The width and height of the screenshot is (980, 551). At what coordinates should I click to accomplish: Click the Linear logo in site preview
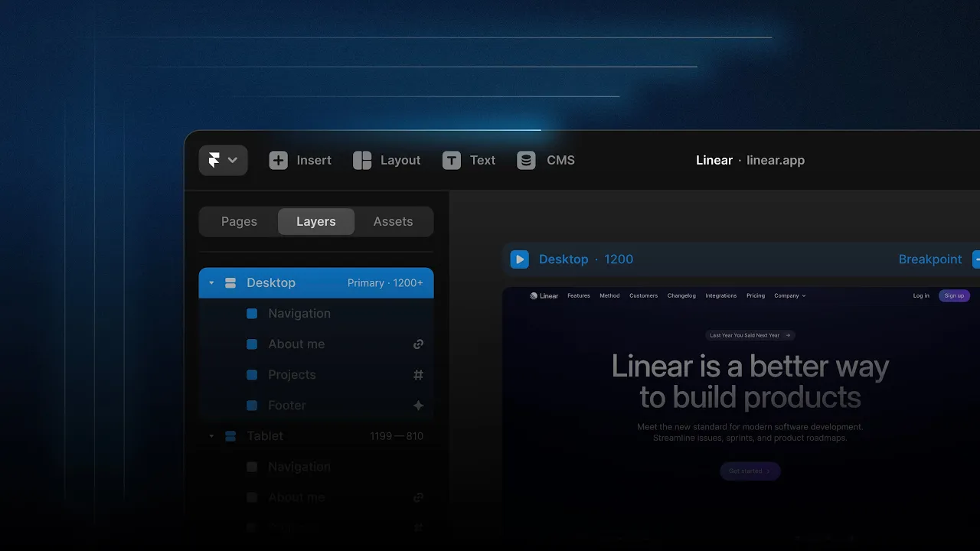click(544, 295)
